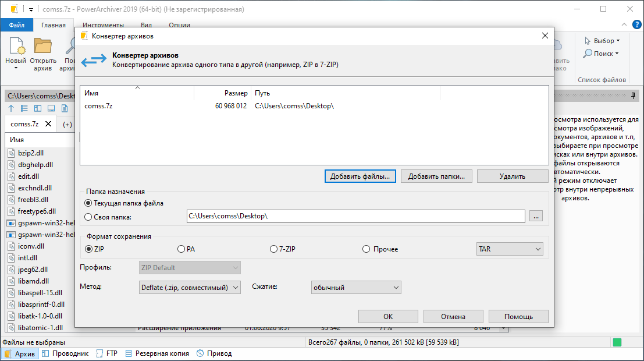
Task: Choose the 'Прочее' format radio button
Action: 366,249
